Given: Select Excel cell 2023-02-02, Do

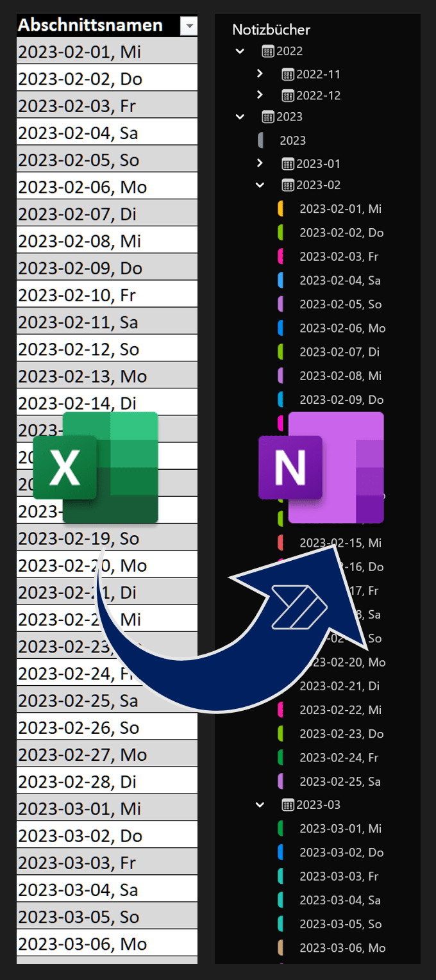Looking at the screenshot, I should tap(107, 78).
